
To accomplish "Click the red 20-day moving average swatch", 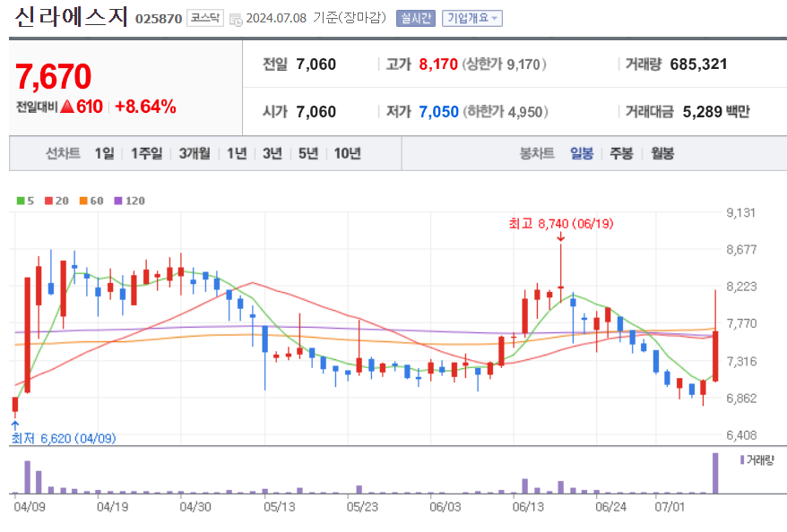I will pyautogui.click(x=48, y=201).
